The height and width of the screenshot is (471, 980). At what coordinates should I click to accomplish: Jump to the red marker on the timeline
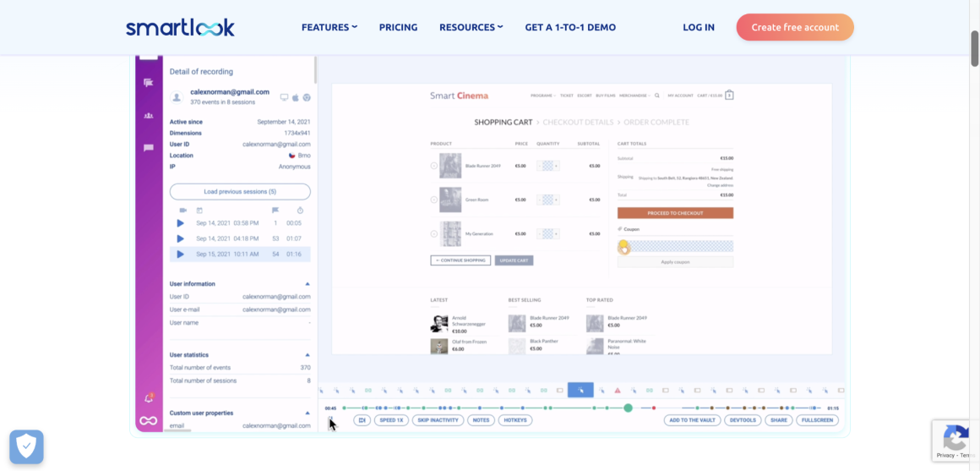[x=654, y=408]
